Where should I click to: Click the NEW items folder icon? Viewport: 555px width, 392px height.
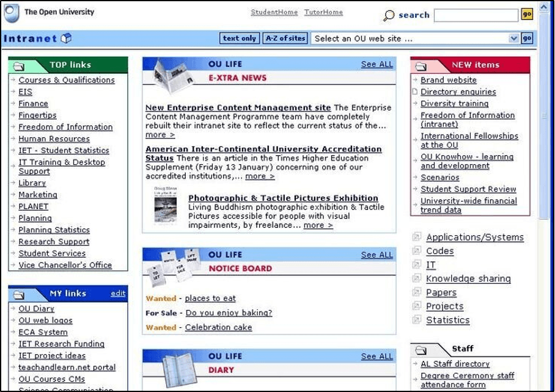[421, 65]
